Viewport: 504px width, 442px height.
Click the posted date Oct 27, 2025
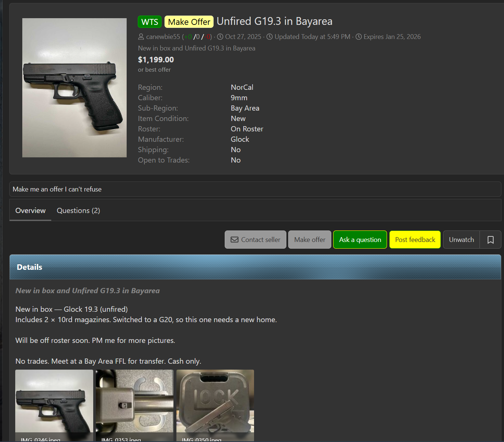(243, 37)
